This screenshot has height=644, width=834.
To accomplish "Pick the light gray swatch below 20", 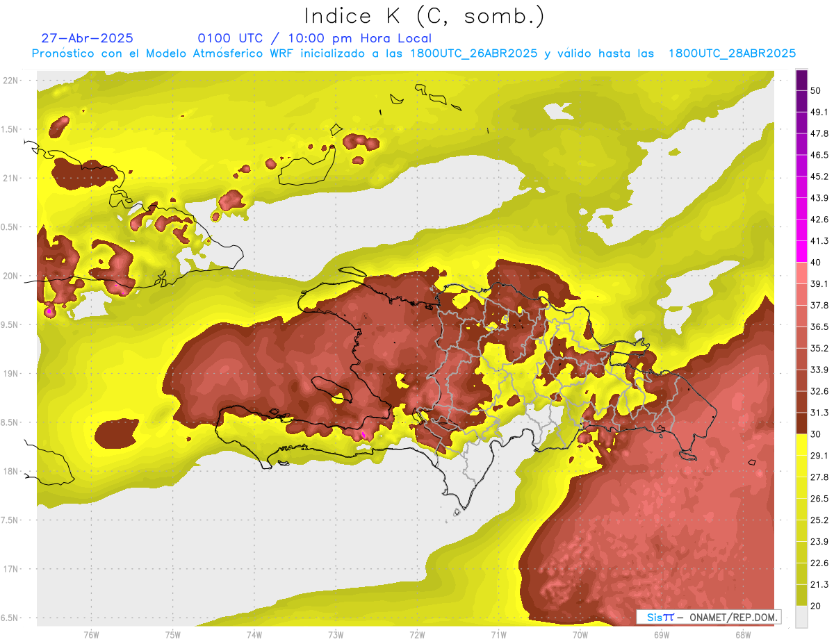I will (801, 617).
